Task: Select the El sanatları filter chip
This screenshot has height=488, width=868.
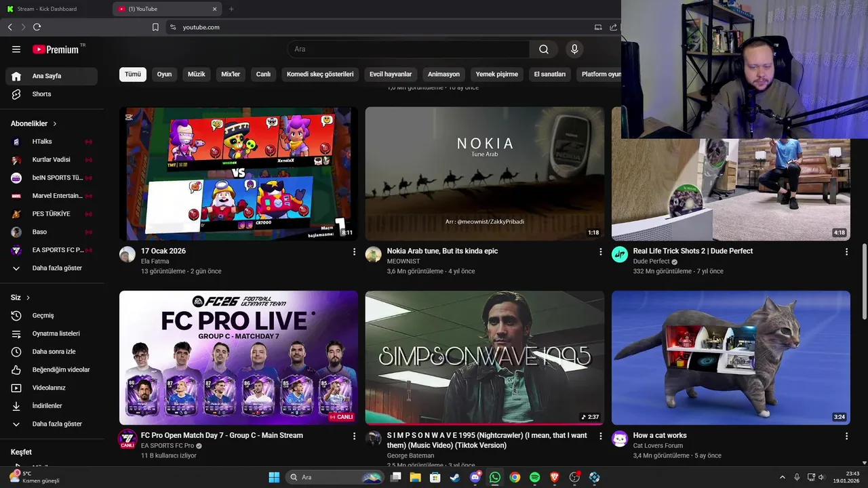Action: coord(550,75)
